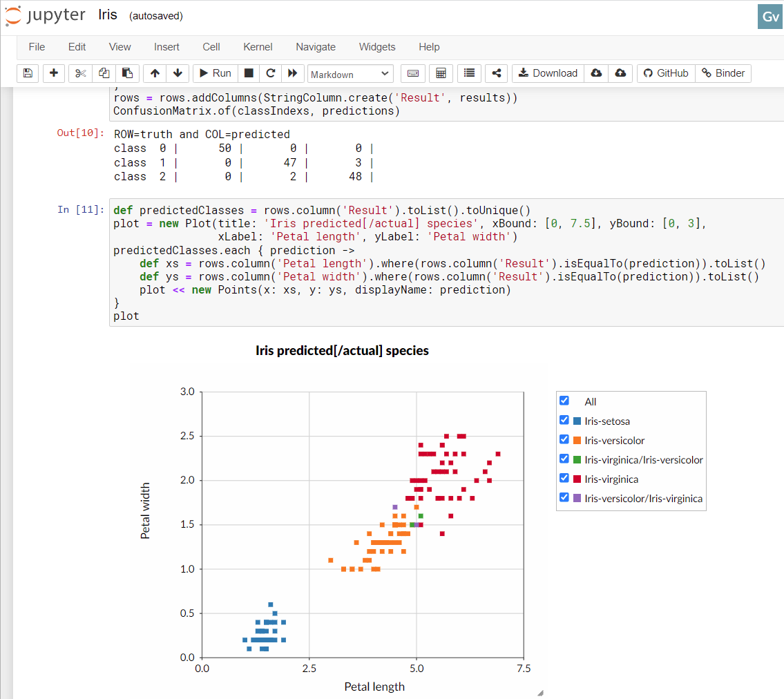784x699 pixels.
Task: Click the Download button
Action: (x=548, y=73)
